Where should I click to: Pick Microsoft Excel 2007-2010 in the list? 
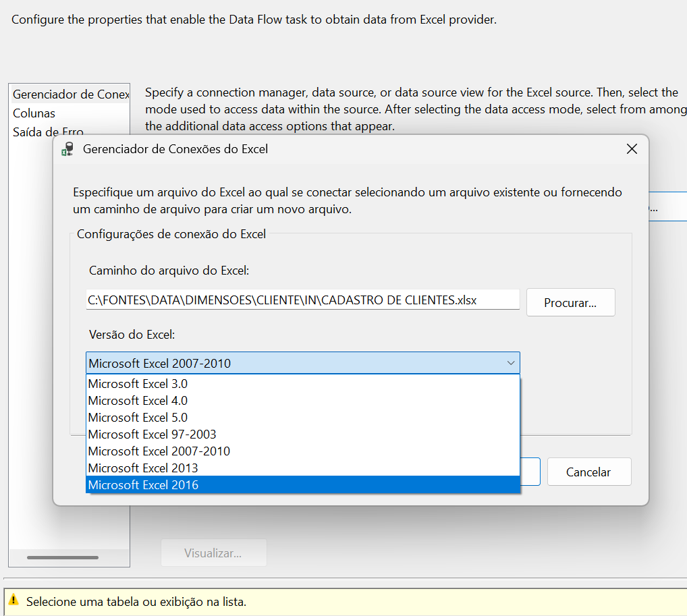(303, 451)
